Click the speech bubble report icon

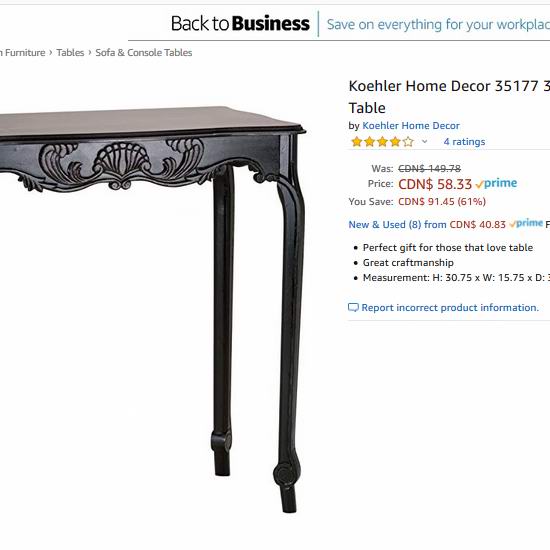[x=353, y=308]
